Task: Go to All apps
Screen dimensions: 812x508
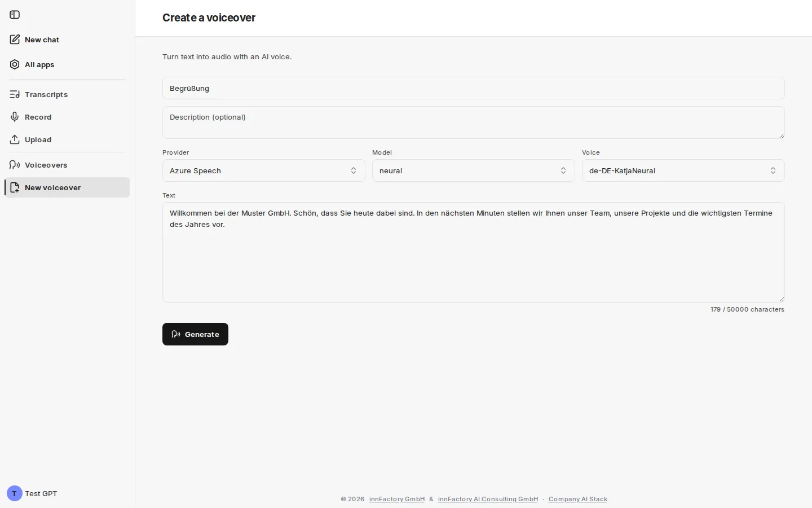Action: click(67, 64)
